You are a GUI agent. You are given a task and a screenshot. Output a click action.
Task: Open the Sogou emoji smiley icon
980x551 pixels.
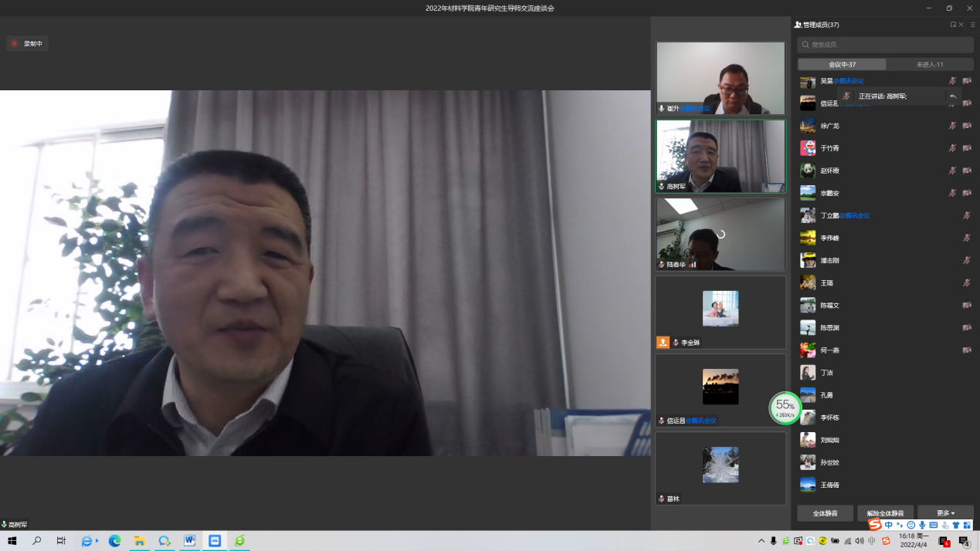tap(911, 526)
